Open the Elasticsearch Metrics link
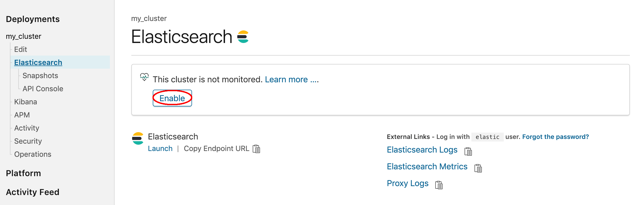Viewport: 644px width, 205px height. (427, 166)
